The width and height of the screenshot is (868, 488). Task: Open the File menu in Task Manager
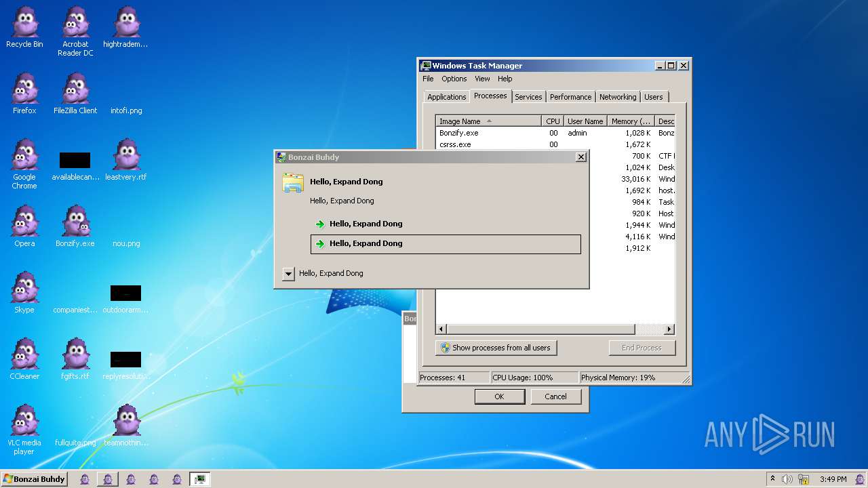click(428, 79)
